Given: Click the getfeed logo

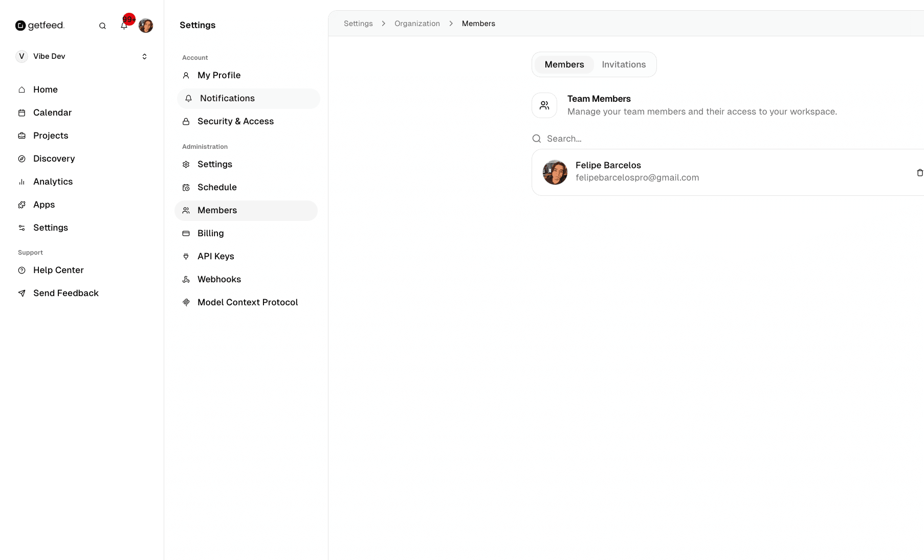Looking at the screenshot, I should (40, 25).
